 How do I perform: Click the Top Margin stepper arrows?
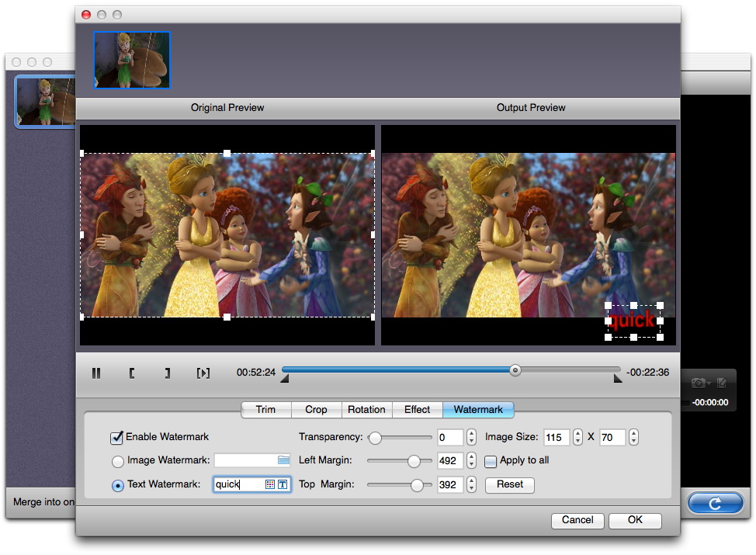coord(472,484)
